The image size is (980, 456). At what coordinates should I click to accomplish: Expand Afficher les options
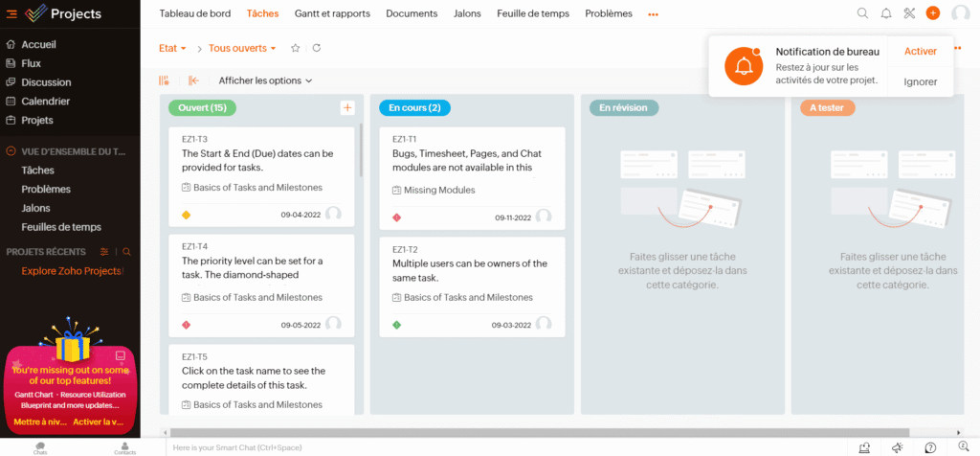(265, 80)
